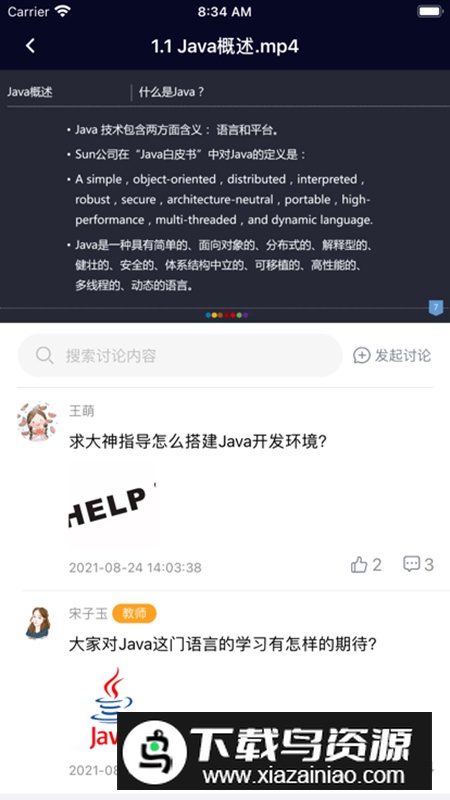Select the 什么是Java？ slide heading
Image resolution: width=450 pixels, height=800 pixels.
[x=171, y=92]
